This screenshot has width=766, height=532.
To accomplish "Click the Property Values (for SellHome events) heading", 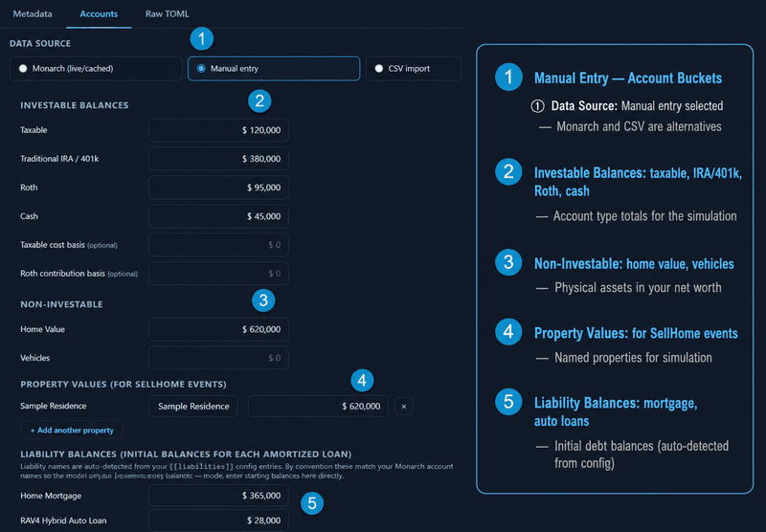I will point(124,384).
